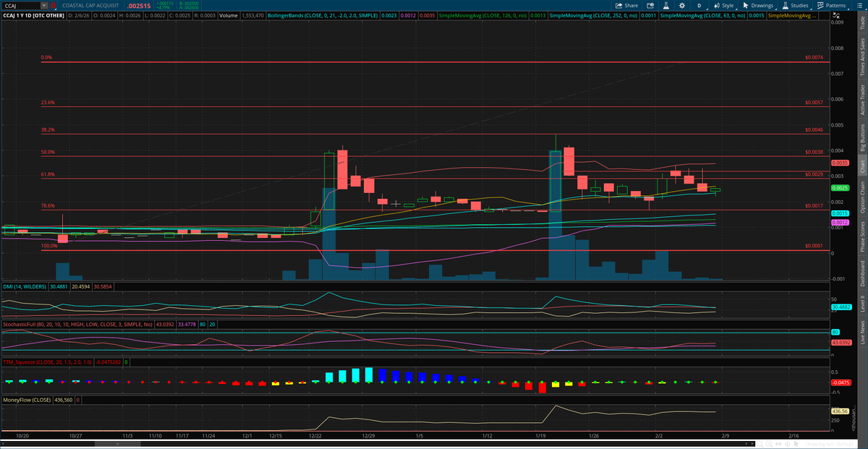Click the 12/22 date on time axis
Screen dimensions: 868x449
coord(315,436)
